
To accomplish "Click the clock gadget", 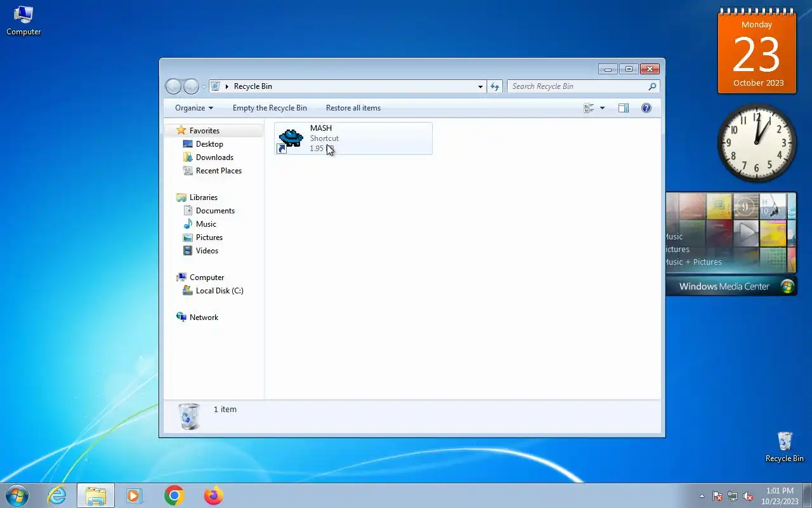I will pyautogui.click(x=757, y=142).
